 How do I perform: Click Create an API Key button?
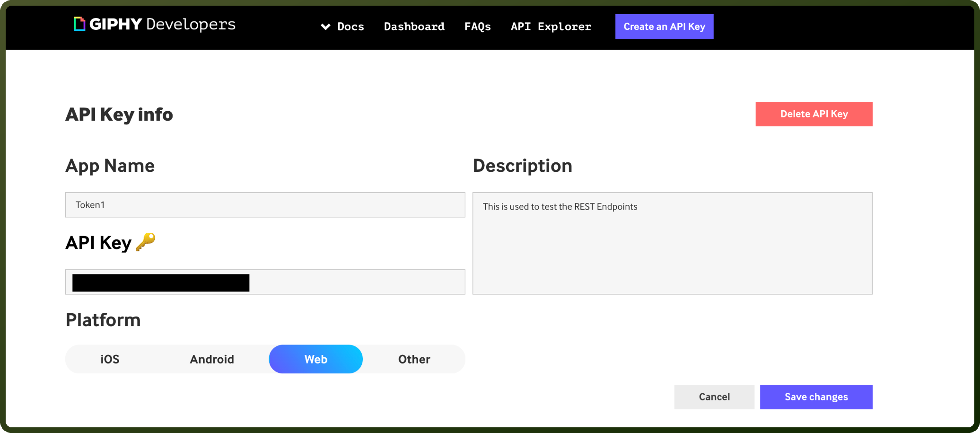(x=665, y=27)
